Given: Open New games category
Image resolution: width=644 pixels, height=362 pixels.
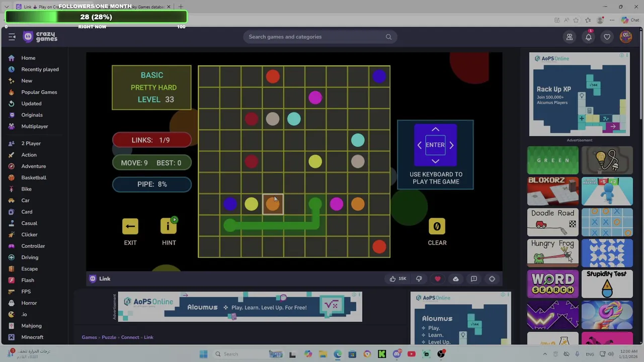Looking at the screenshot, I should coord(27,80).
